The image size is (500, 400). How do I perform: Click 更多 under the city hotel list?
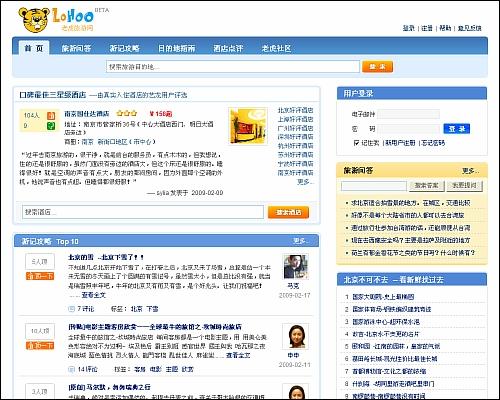click(305, 182)
